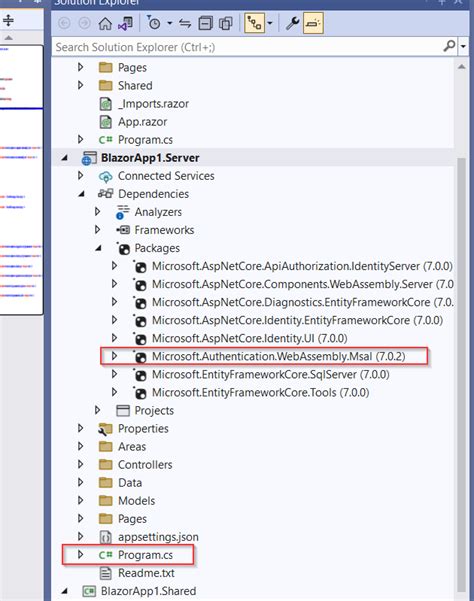
Task: Collapse the Packages node
Action: coord(98,248)
